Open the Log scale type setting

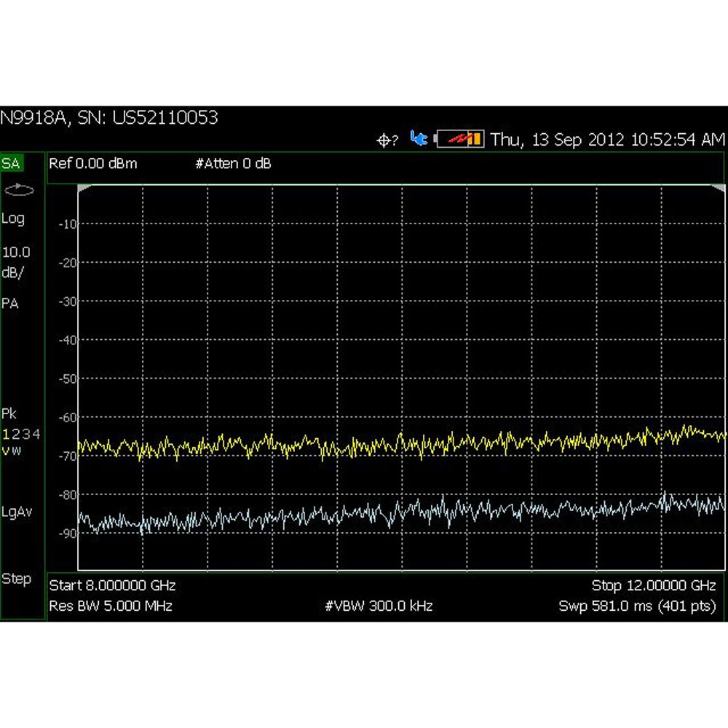(13, 218)
